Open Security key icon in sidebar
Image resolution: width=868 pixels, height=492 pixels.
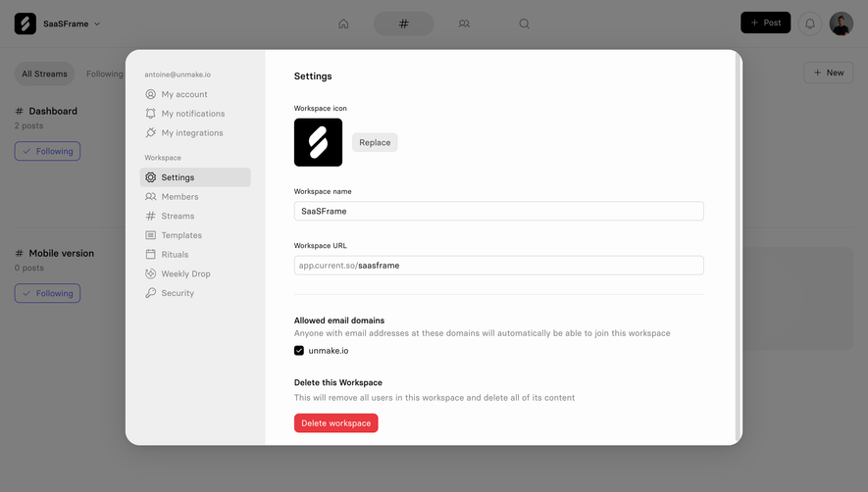point(151,293)
